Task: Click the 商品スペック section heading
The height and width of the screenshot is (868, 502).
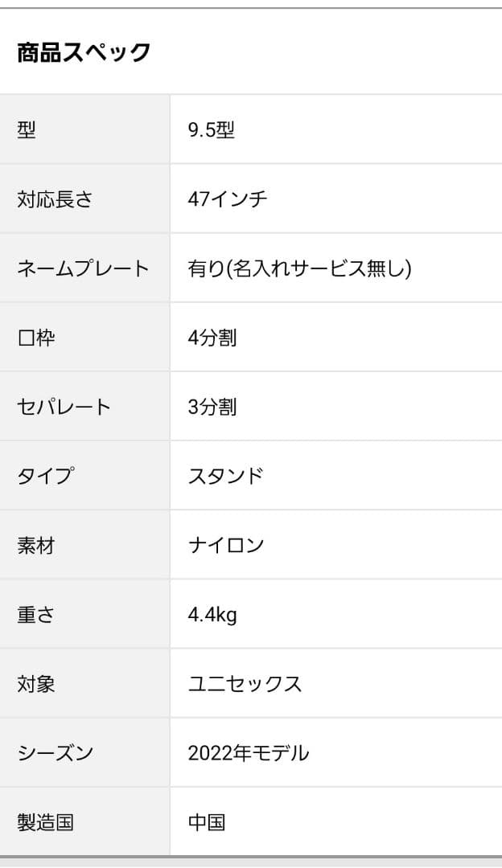Action: pos(84,53)
